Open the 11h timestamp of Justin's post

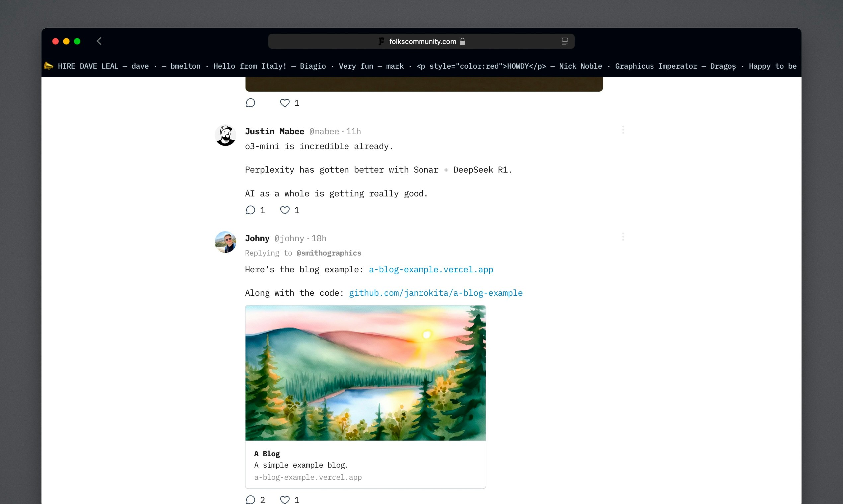(x=353, y=131)
